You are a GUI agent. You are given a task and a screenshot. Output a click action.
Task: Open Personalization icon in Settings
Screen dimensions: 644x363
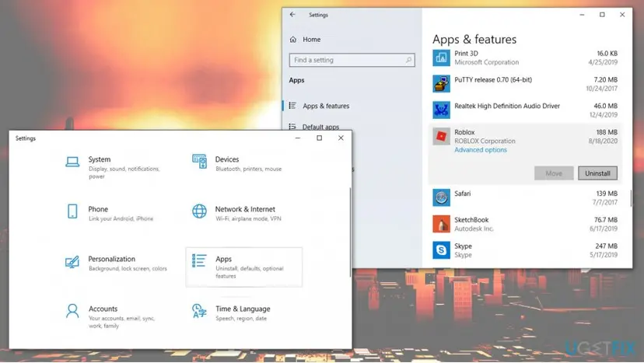72,262
